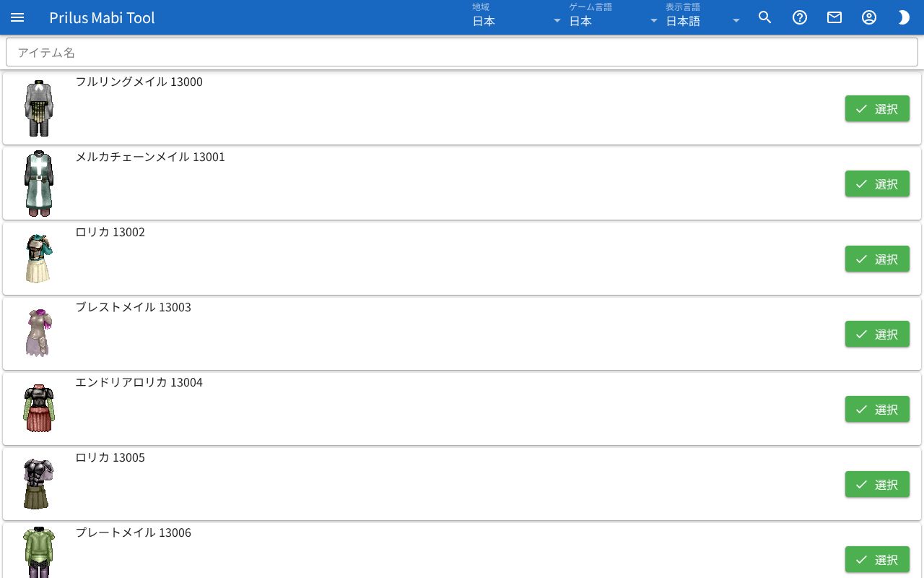This screenshot has height=578, width=924.
Task: Click the ロリカ 13002 armor thumbnail
Action: (x=39, y=259)
